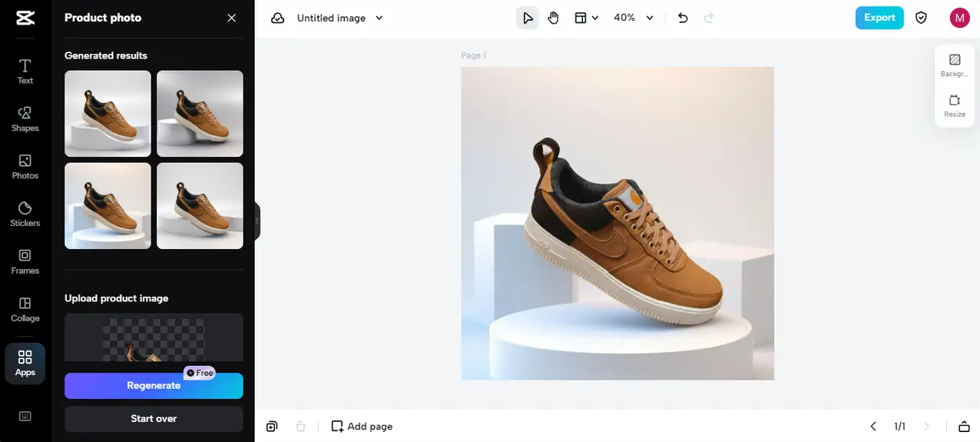The height and width of the screenshot is (442, 980).
Task: Click Add page button
Action: click(x=362, y=427)
